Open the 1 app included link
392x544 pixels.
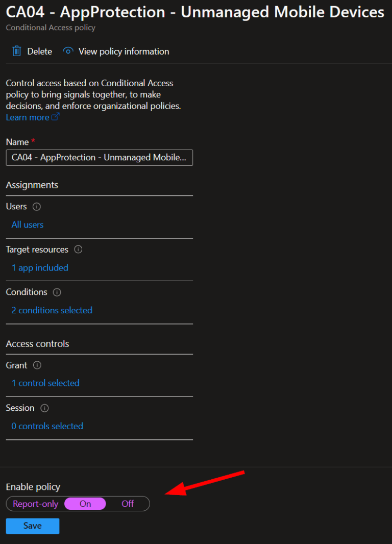tap(40, 268)
